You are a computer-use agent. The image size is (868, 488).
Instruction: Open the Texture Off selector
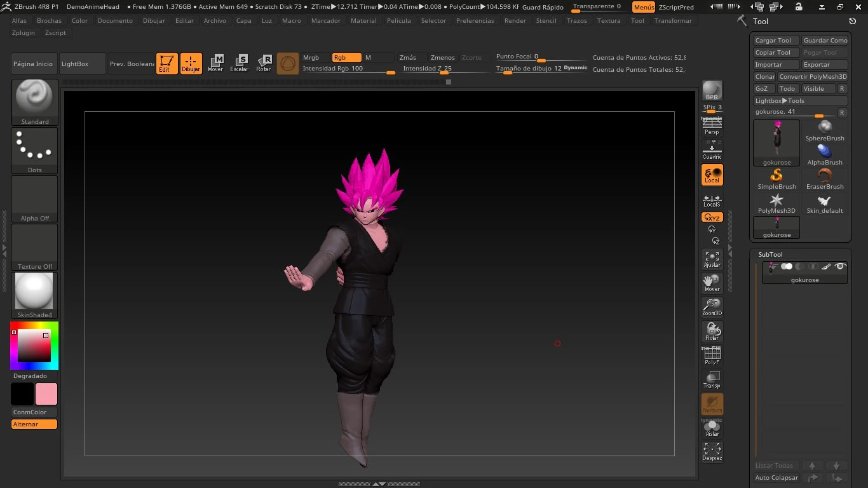34,247
